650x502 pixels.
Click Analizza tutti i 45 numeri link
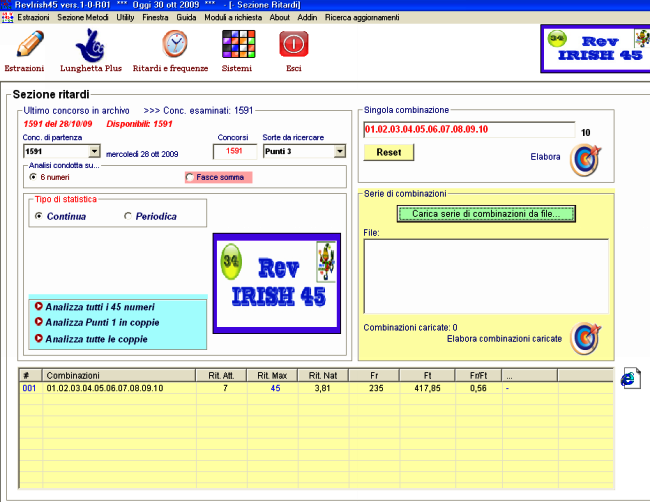pyautogui.click(x=100, y=307)
